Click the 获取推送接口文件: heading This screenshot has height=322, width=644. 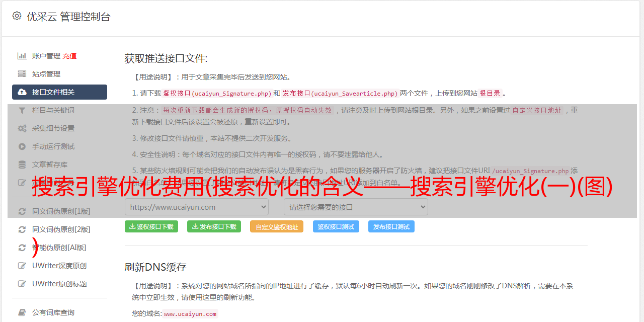click(166, 58)
